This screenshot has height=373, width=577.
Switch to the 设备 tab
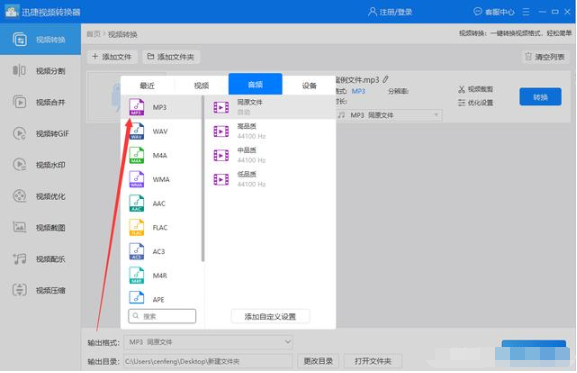(x=309, y=85)
